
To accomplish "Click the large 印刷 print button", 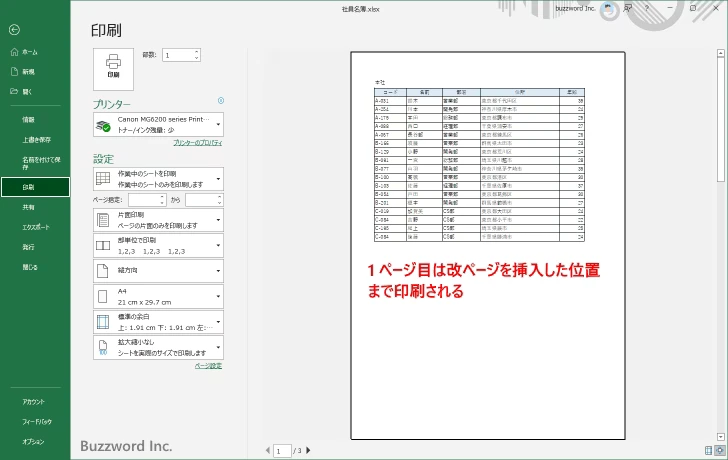I will point(113,69).
